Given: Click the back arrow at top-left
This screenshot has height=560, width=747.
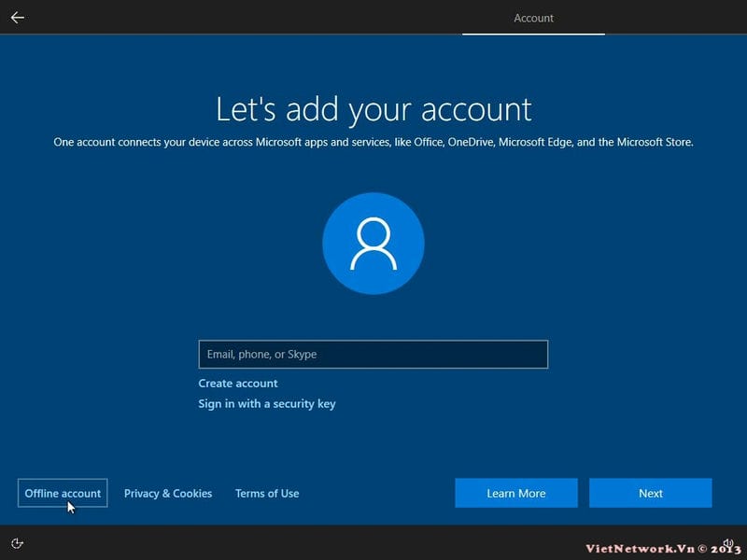Looking at the screenshot, I should [18, 18].
